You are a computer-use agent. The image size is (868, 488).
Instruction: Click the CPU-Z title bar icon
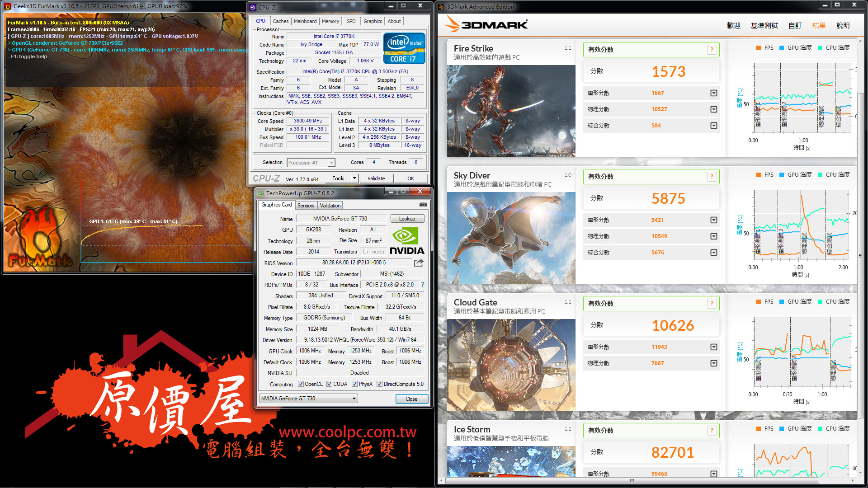pos(253,7)
